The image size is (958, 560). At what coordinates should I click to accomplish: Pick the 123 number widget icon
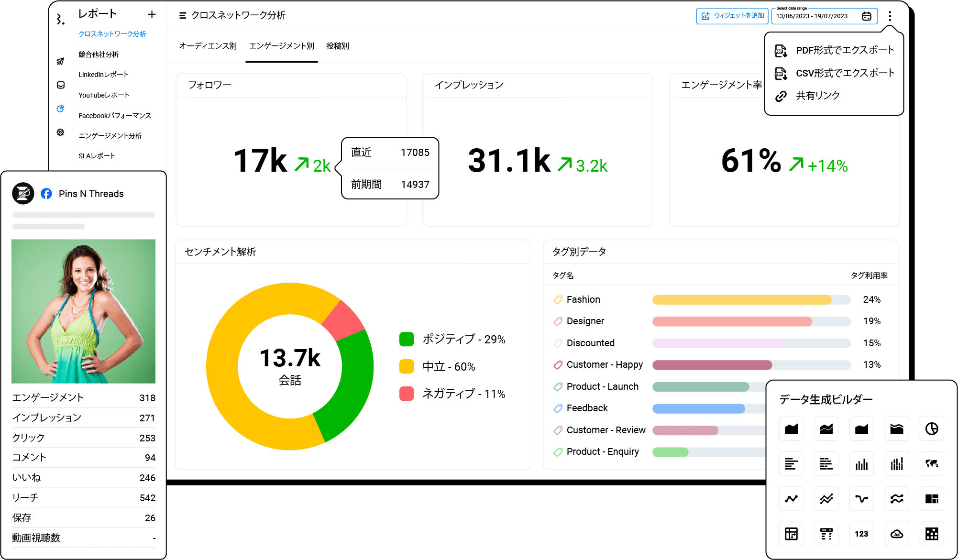861,534
